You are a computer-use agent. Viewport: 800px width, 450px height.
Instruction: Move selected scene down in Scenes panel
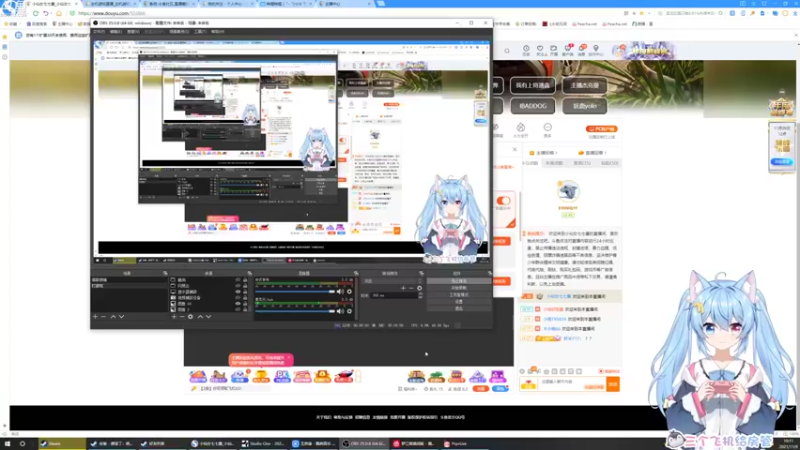tap(121, 317)
